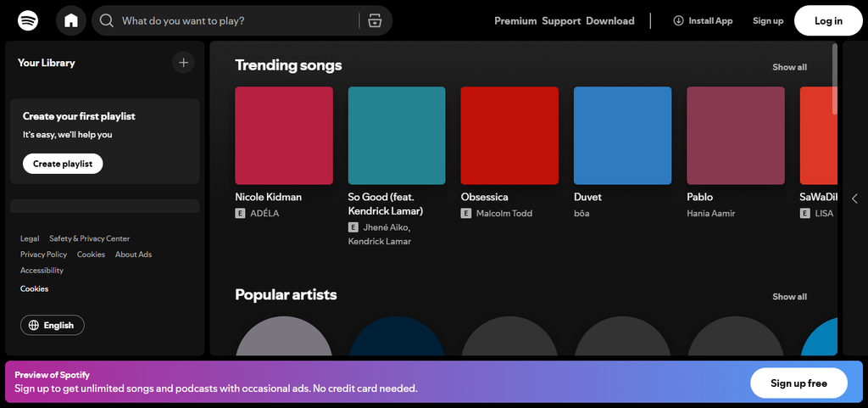Show all Popular artists
The width and height of the screenshot is (868, 408).
789,297
